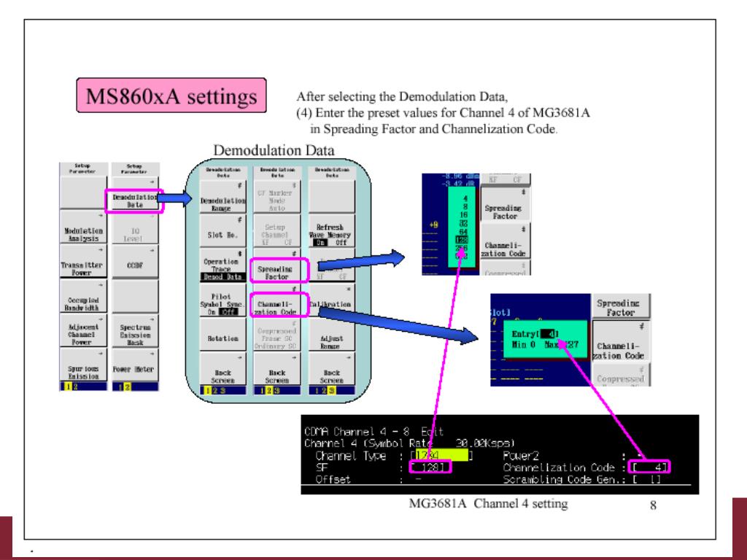747x560 pixels.
Task: Go to page 2 indicator under Adjust Range column
Action: coord(324,391)
